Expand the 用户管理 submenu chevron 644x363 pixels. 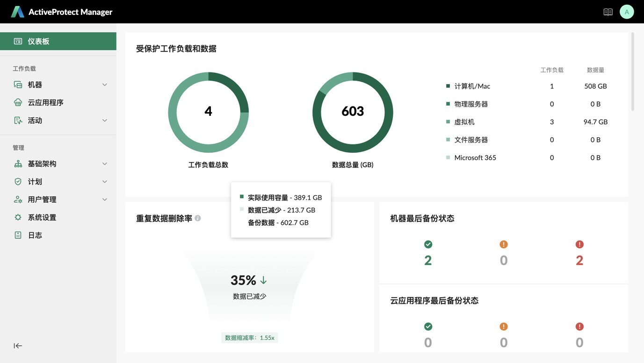[105, 199]
